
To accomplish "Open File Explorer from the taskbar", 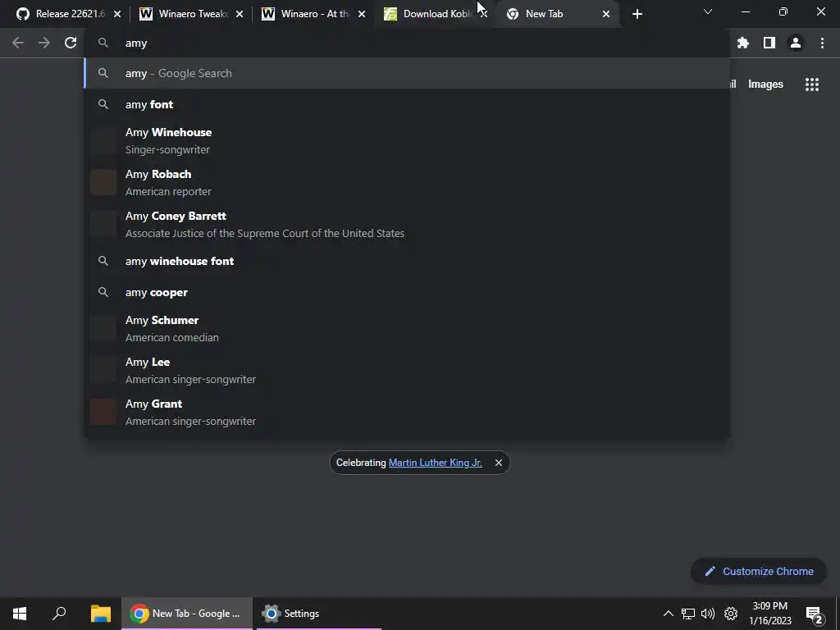I will tap(100, 614).
